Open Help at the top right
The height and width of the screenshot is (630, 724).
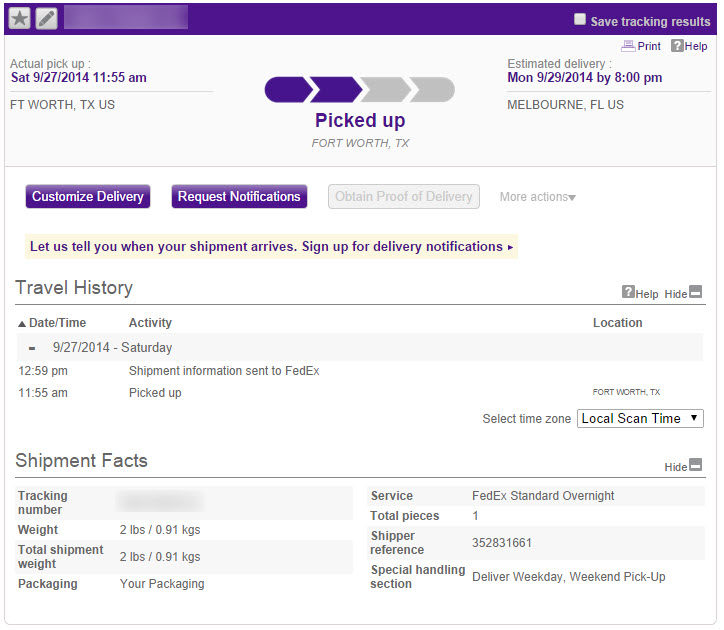coord(689,46)
